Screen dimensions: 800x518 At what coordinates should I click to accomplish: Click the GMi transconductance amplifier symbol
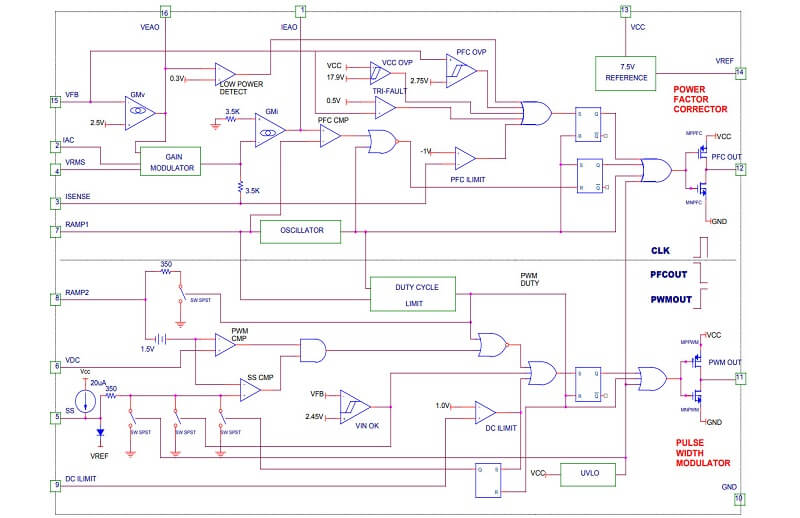270,131
